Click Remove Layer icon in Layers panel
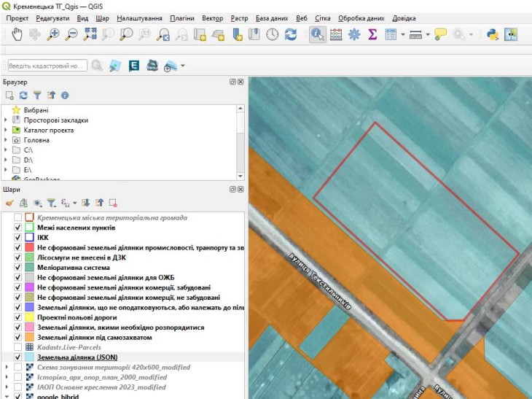Screen dimensions: 532x399 (113, 203)
